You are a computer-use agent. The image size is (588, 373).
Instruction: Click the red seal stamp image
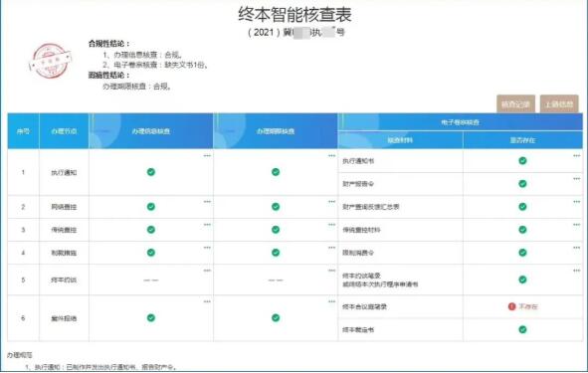[51, 61]
